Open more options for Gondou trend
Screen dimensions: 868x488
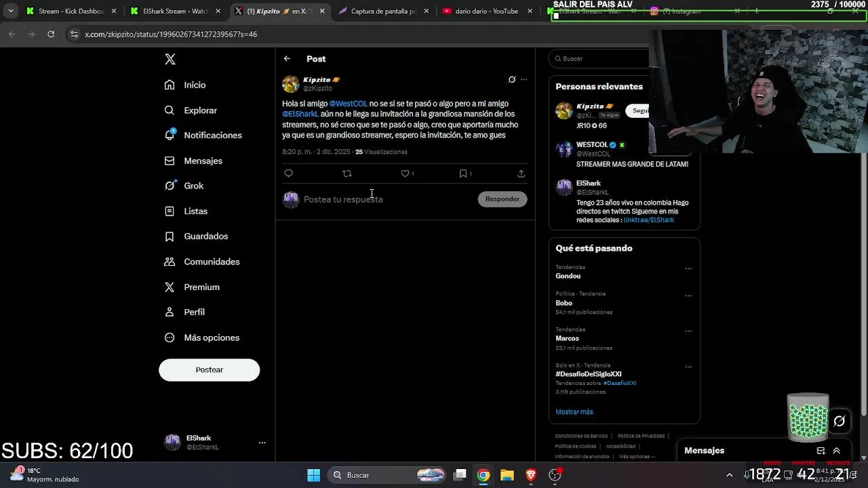click(x=688, y=268)
